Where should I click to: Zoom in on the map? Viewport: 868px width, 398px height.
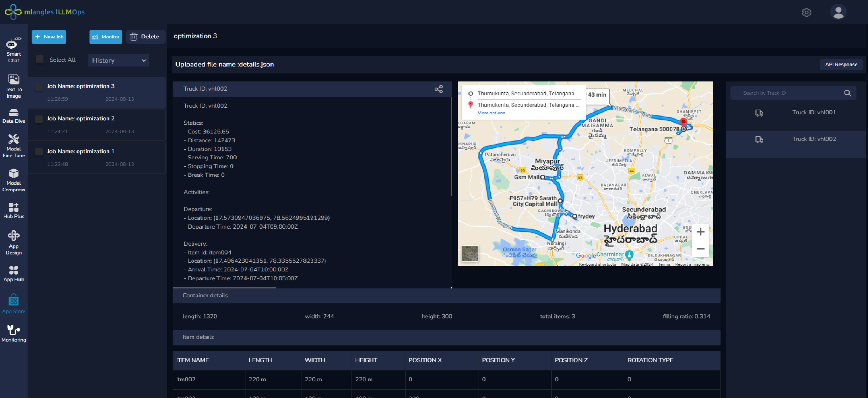point(701,232)
